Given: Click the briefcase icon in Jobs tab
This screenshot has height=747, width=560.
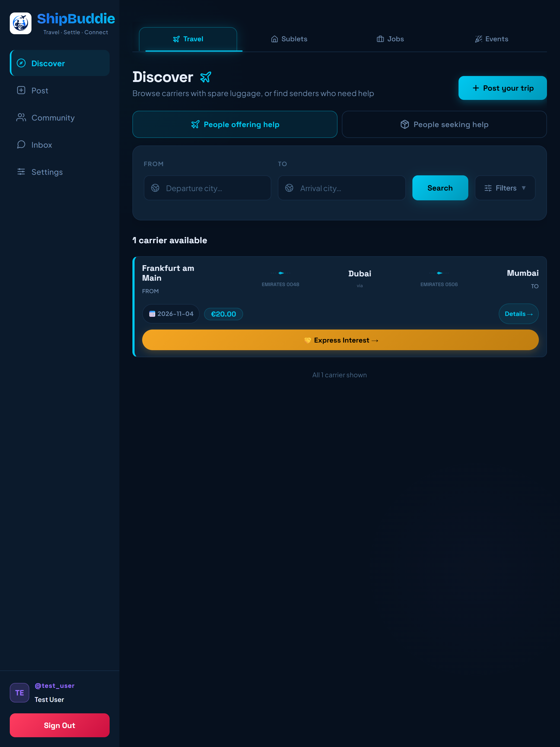Looking at the screenshot, I should (380, 39).
